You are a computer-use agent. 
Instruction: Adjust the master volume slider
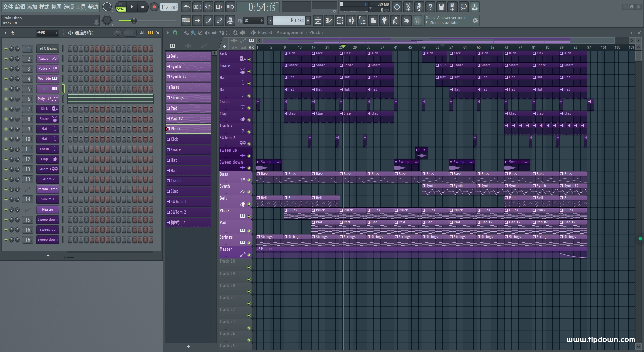[x=148, y=21]
